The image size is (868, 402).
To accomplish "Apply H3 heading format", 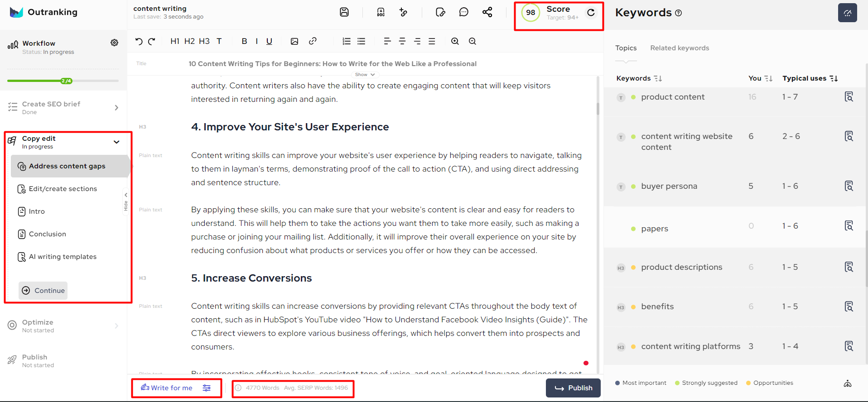I will point(204,41).
